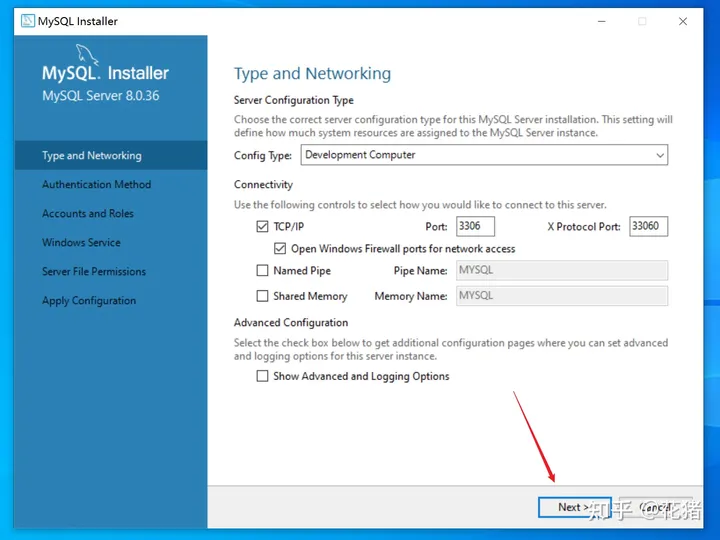This screenshot has height=540, width=720.
Task: Click the Cancel button
Action: click(656, 507)
